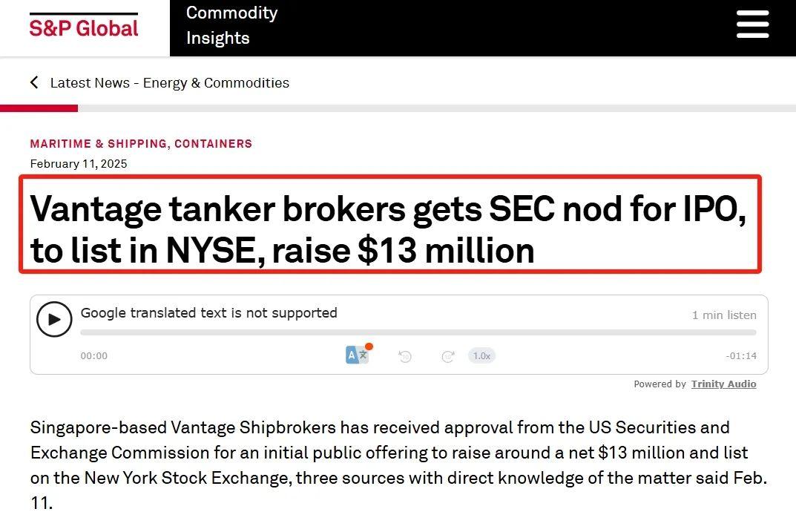Open the hamburger menu icon

pyautogui.click(x=752, y=24)
